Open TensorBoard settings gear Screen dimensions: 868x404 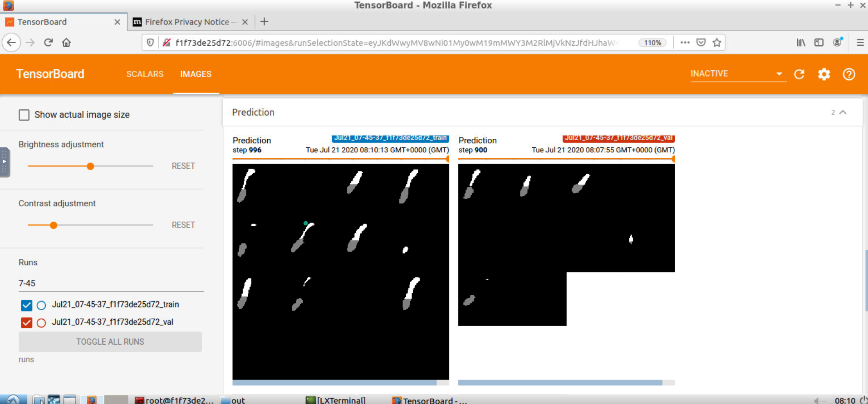(x=824, y=74)
